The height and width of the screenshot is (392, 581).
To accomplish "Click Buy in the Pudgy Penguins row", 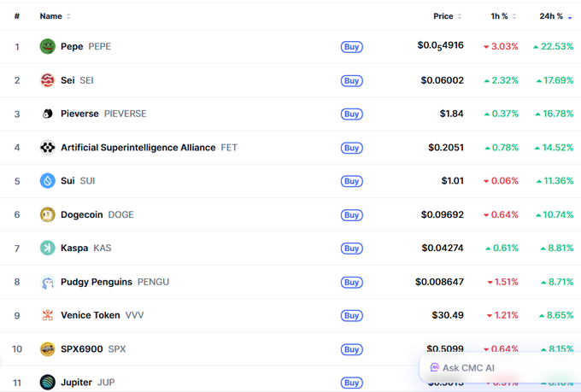I will click(x=352, y=283).
